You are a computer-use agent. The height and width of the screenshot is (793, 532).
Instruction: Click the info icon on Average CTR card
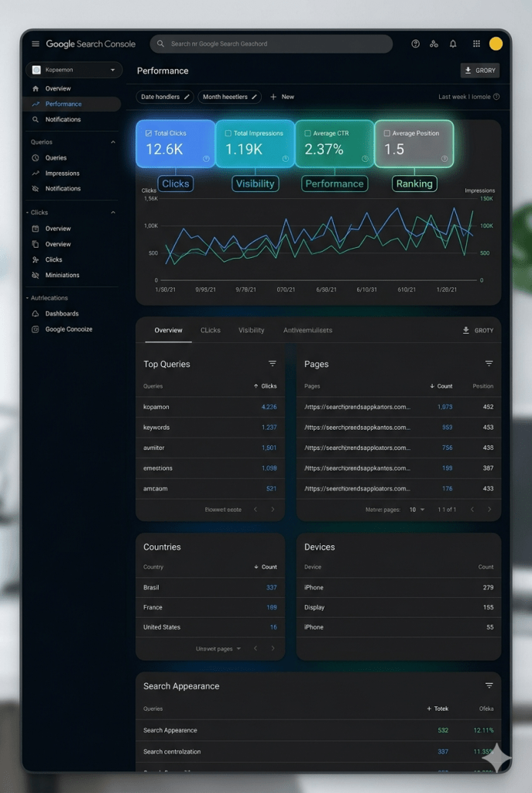point(365,159)
